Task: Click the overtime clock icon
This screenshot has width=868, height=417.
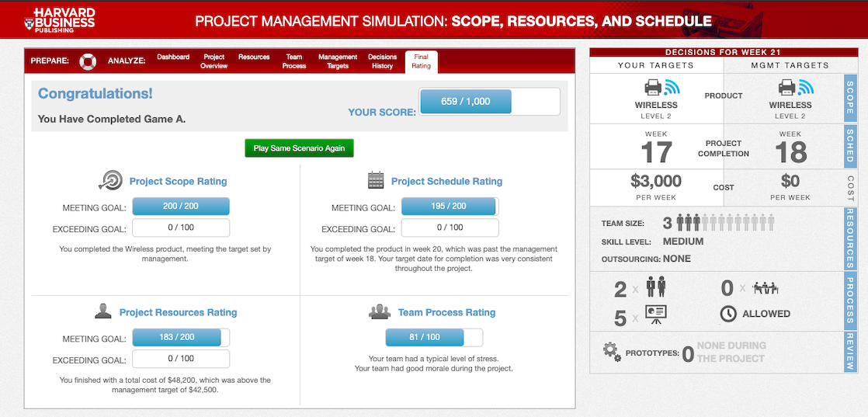Action: [728, 314]
